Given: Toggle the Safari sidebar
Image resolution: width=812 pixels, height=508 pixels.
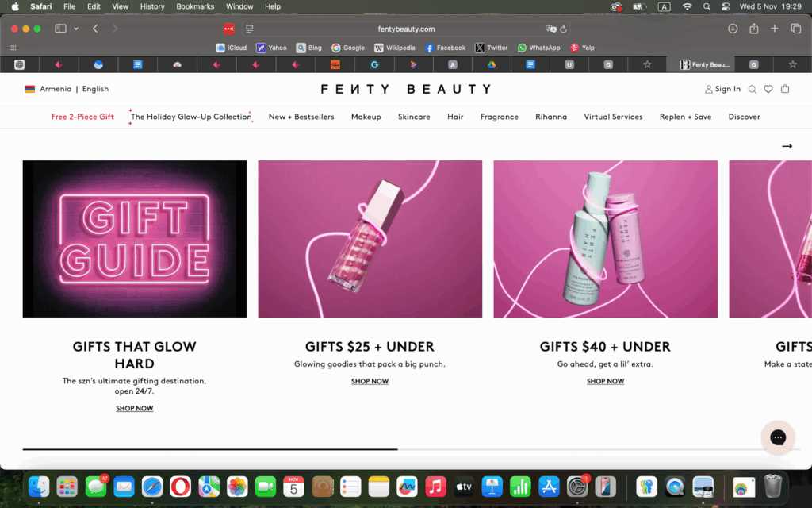Looking at the screenshot, I should (x=59, y=29).
